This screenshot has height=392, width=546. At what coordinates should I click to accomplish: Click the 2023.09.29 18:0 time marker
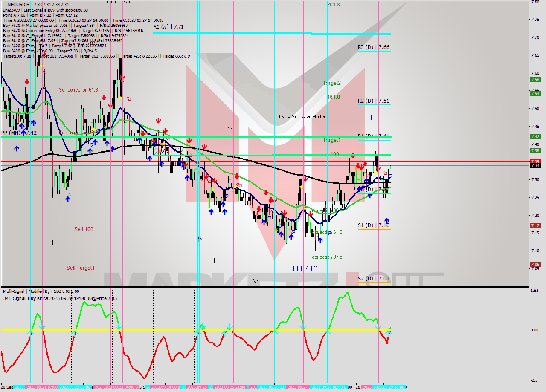(389, 387)
